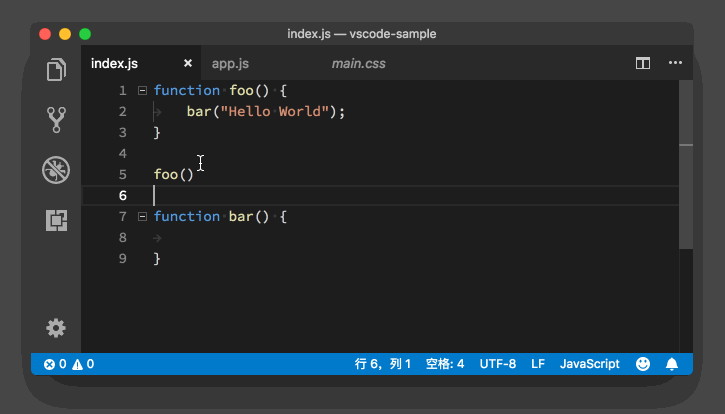Open the editor's more actions menu
This screenshot has width=725, height=414.
tap(675, 63)
